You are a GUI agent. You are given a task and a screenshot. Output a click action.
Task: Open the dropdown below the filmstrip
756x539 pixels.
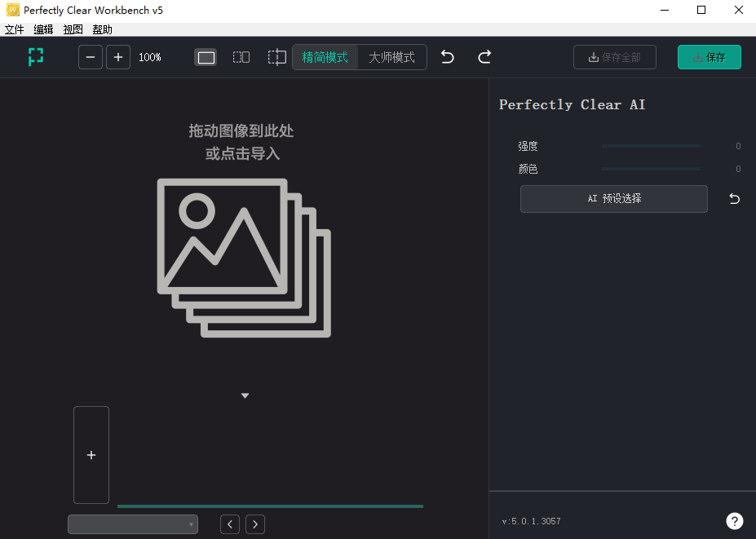[x=133, y=524]
